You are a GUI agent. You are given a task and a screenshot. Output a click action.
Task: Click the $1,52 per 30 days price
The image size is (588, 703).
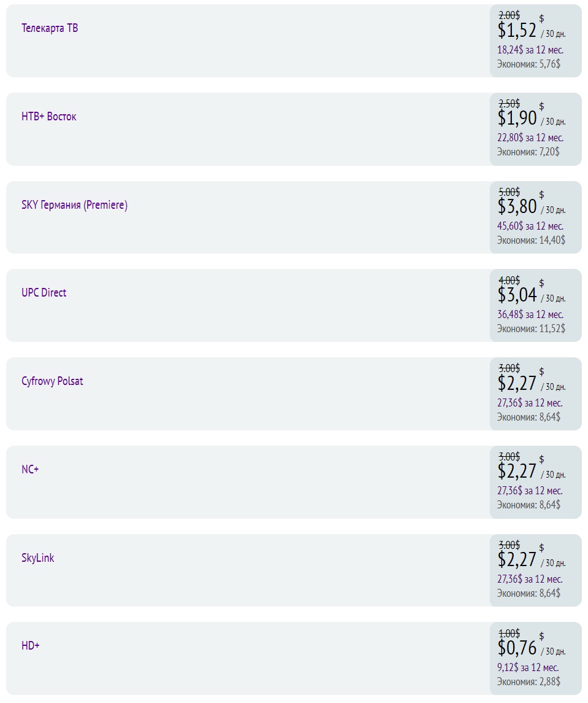[x=532, y=31]
